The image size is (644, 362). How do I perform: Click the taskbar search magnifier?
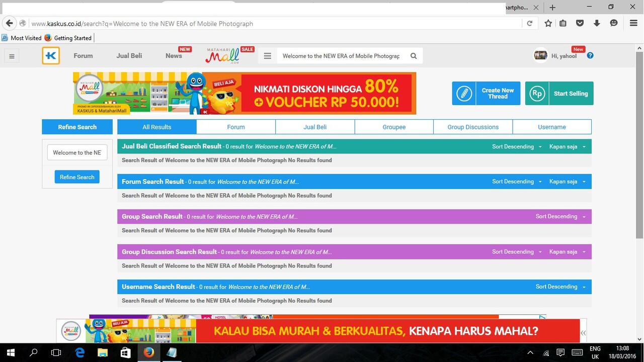34,352
